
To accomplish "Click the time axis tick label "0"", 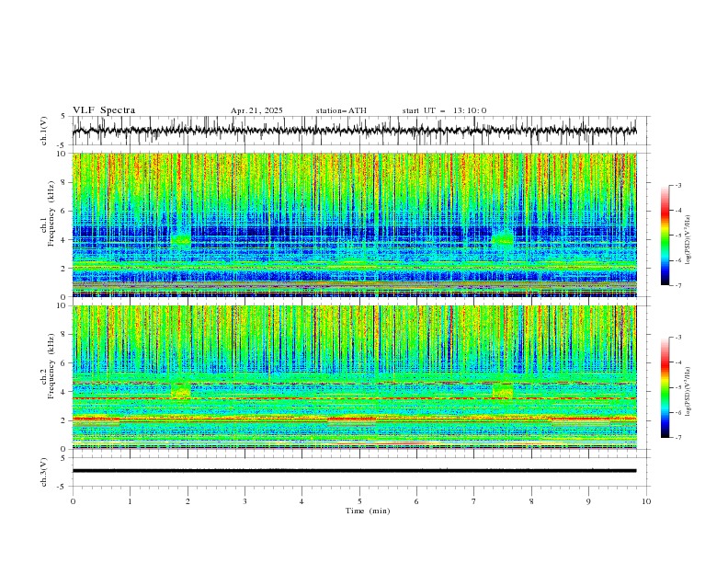I will click(x=73, y=501).
